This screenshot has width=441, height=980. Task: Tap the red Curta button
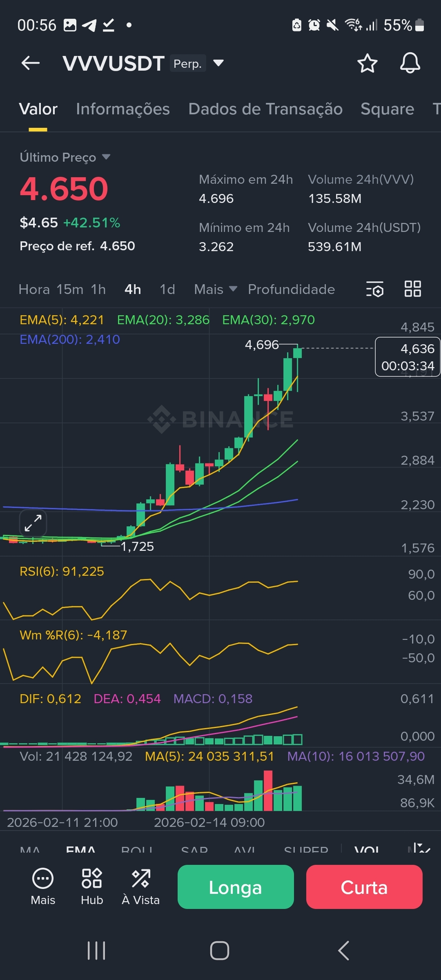364,887
